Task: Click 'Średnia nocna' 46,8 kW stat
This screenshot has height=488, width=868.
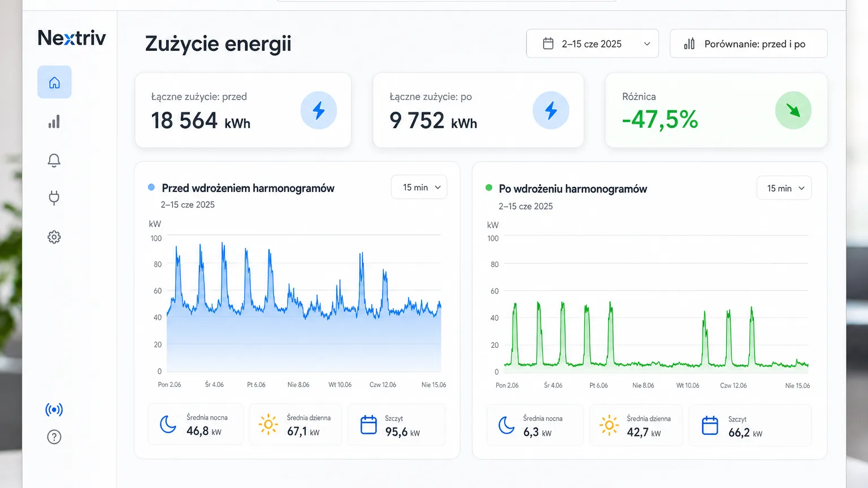Action: pyautogui.click(x=196, y=424)
